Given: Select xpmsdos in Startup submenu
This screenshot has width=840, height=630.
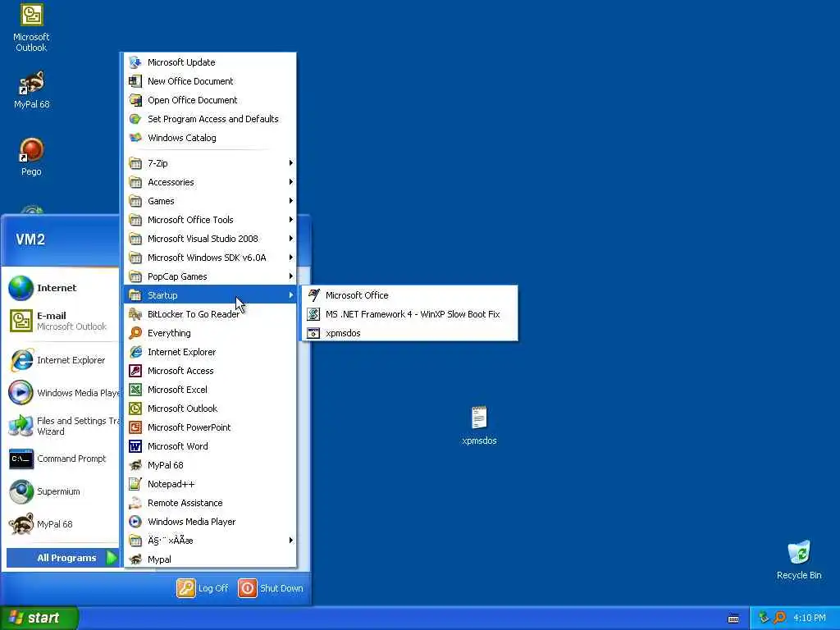Looking at the screenshot, I should click(x=410, y=333).
